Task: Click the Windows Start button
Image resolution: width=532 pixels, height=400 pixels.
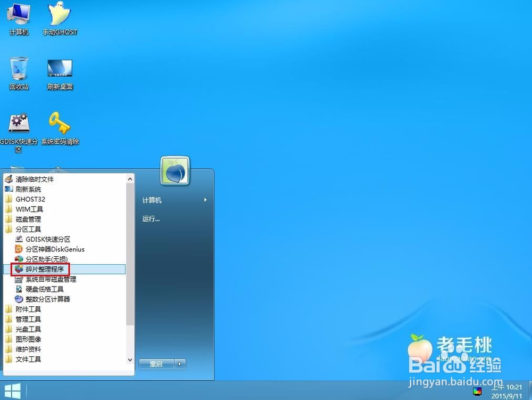Action: (13, 390)
